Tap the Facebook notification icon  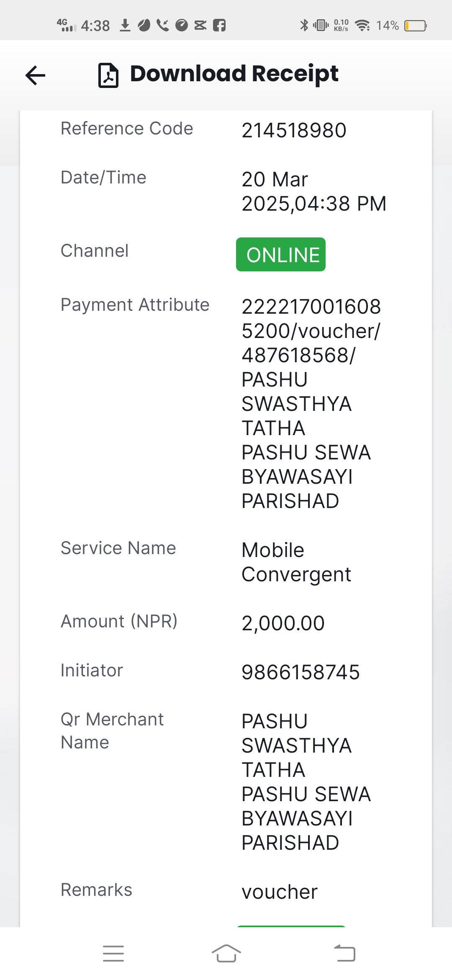tap(219, 26)
